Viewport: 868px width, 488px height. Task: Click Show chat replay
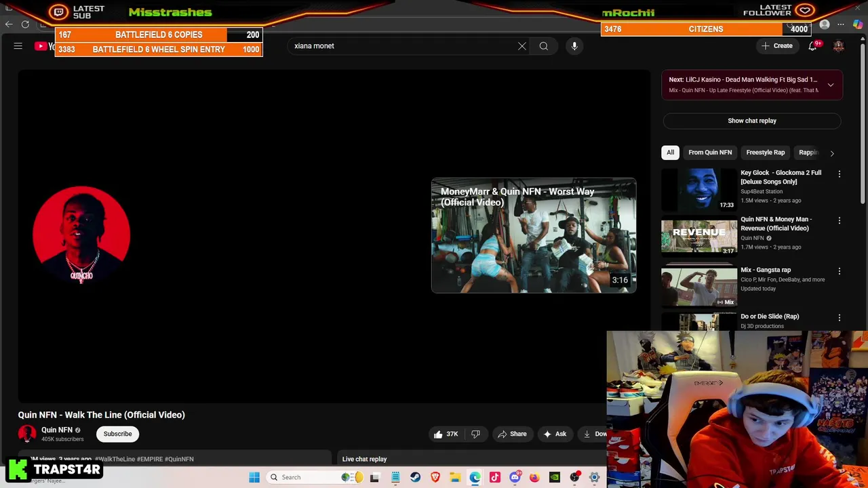click(x=752, y=121)
